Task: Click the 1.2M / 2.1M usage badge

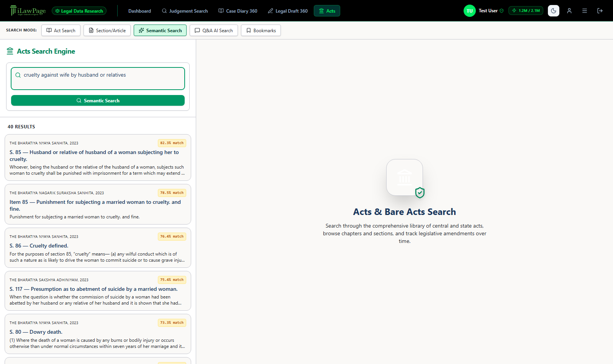Action: 526,11
